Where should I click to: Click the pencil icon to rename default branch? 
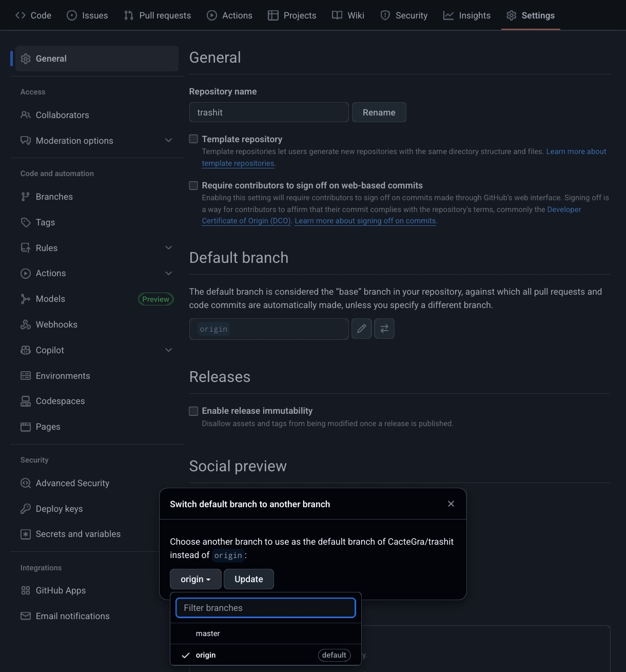361,329
